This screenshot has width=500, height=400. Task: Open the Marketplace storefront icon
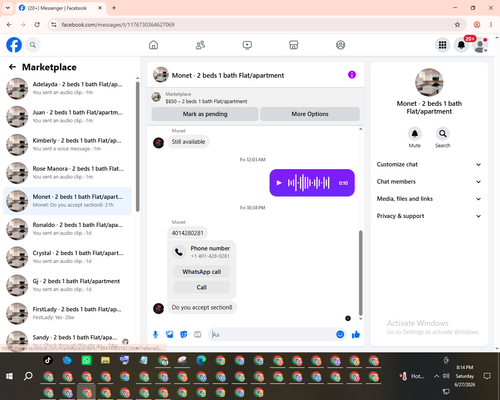tap(294, 45)
